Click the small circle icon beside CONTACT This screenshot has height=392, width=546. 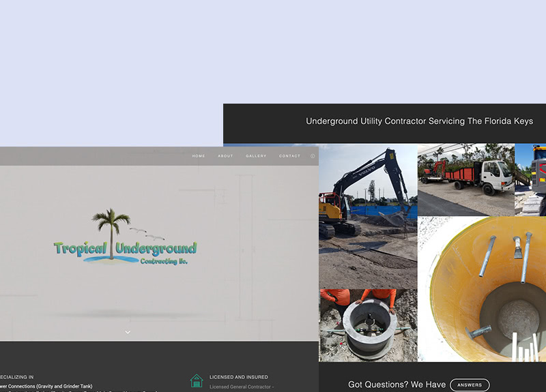coord(313,156)
